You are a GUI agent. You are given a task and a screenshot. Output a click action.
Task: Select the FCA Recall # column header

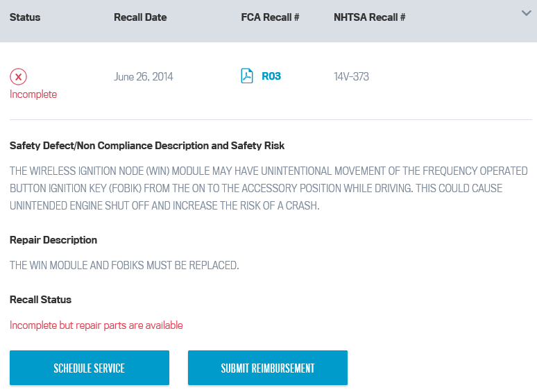(270, 17)
